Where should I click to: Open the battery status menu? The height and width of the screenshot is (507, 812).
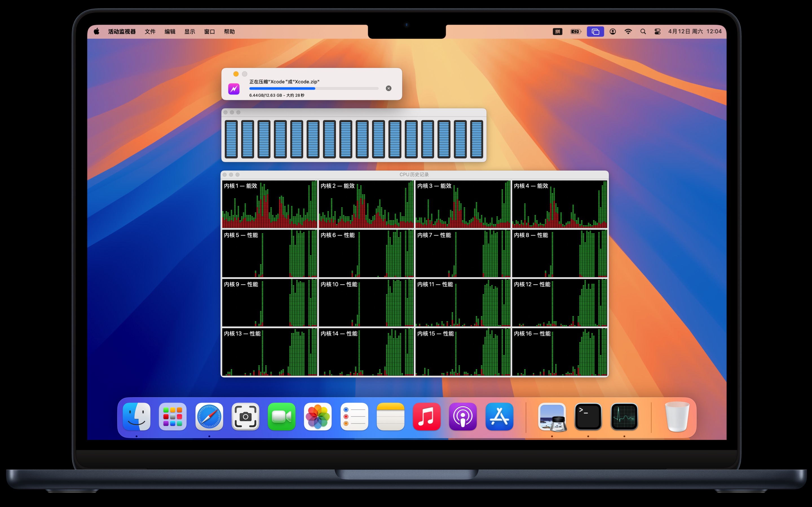(x=576, y=32)
